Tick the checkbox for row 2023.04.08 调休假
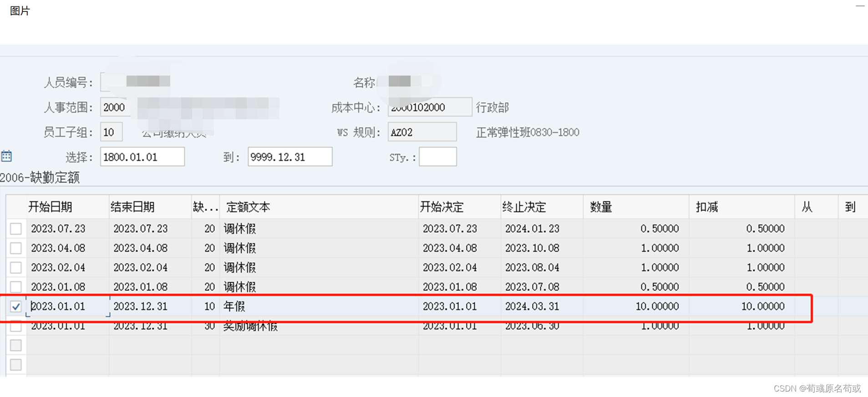The height and width of the screenshot is (397, 868). pos(16,248)
